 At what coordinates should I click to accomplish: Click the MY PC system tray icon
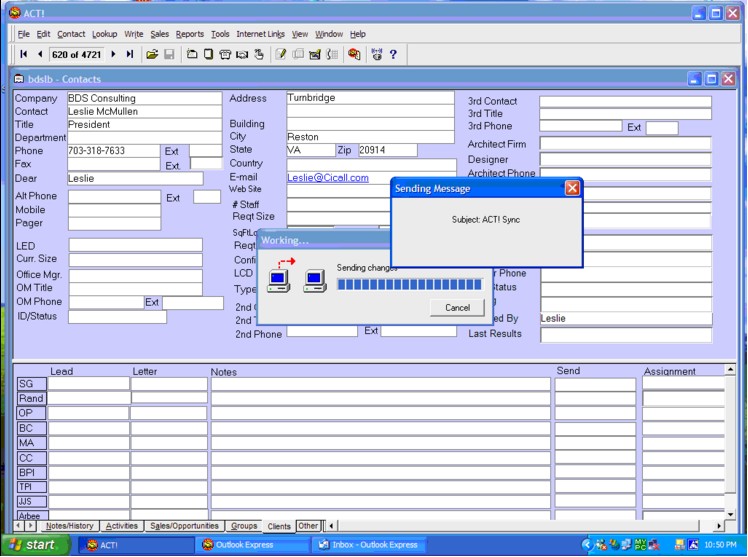point(640,544)
